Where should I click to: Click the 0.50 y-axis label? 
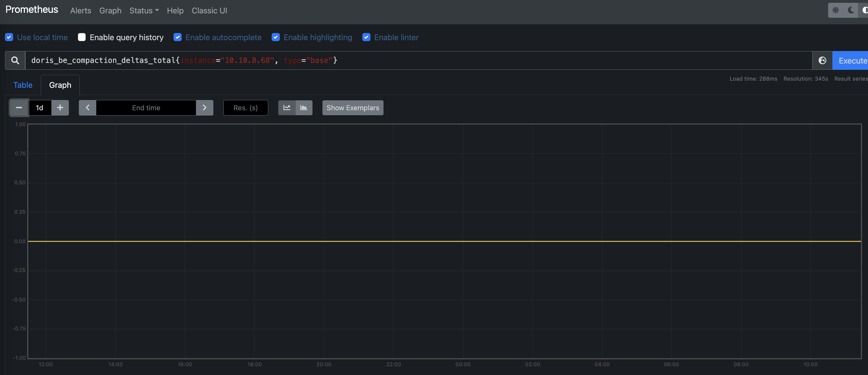point(20,183)
